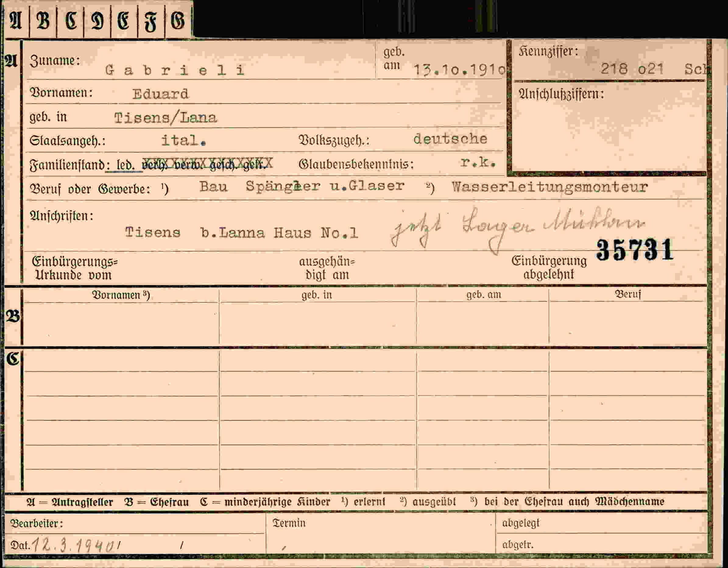Click the first name 'Eduard'
Viewport: 728px width, 568px height.
point(160,94)
